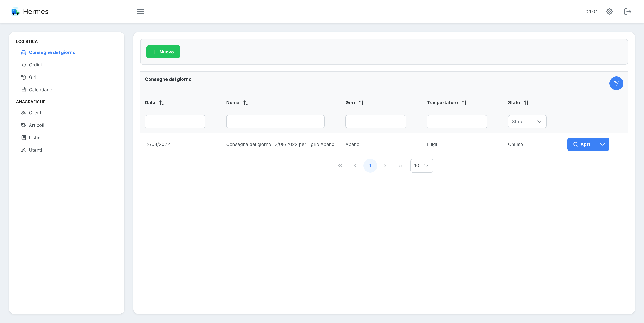Expand the Stato filter dropdown
Viewport: 644px width, 323px height.
click(527, 122)
